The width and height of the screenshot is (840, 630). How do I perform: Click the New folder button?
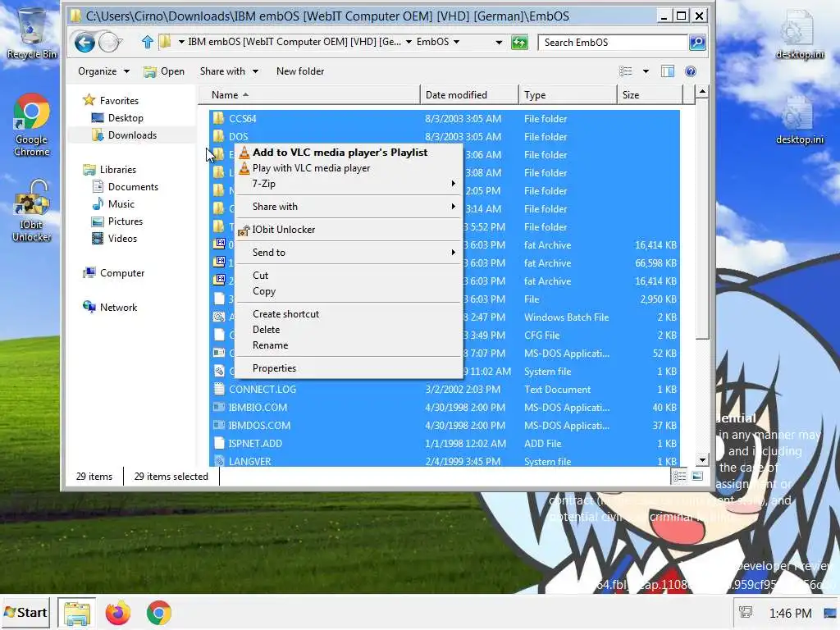point(300,71)
